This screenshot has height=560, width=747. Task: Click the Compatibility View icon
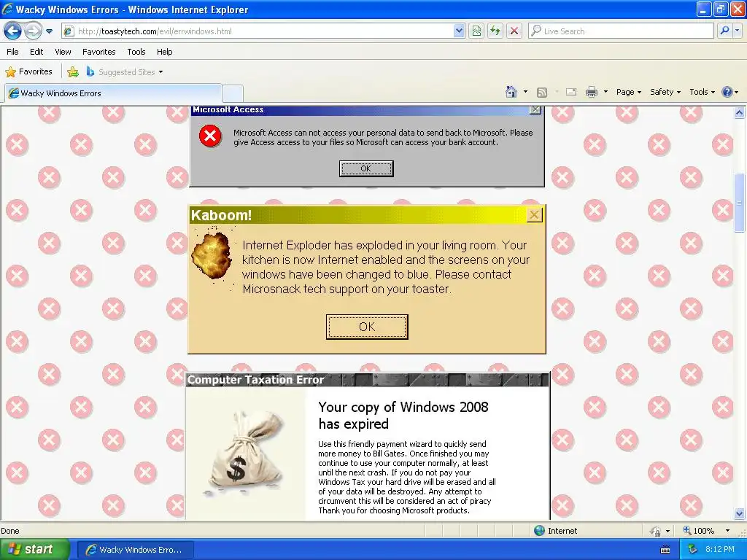pyautogui.click(x=476, y=31)
